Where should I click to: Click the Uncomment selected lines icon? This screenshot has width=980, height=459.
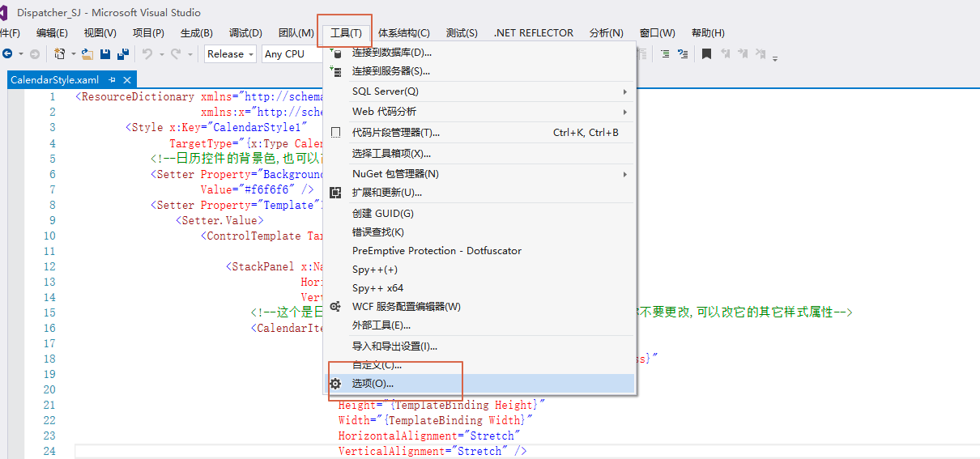pos(683,54)
